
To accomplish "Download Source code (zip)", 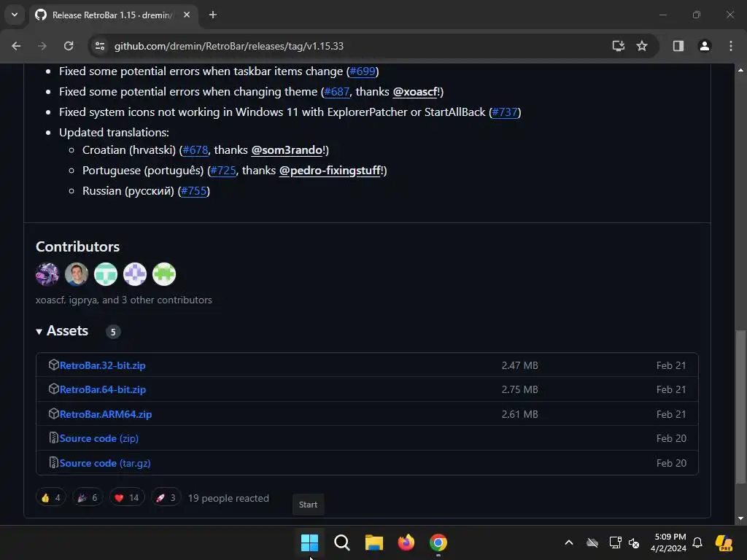I will click(99, 438).
